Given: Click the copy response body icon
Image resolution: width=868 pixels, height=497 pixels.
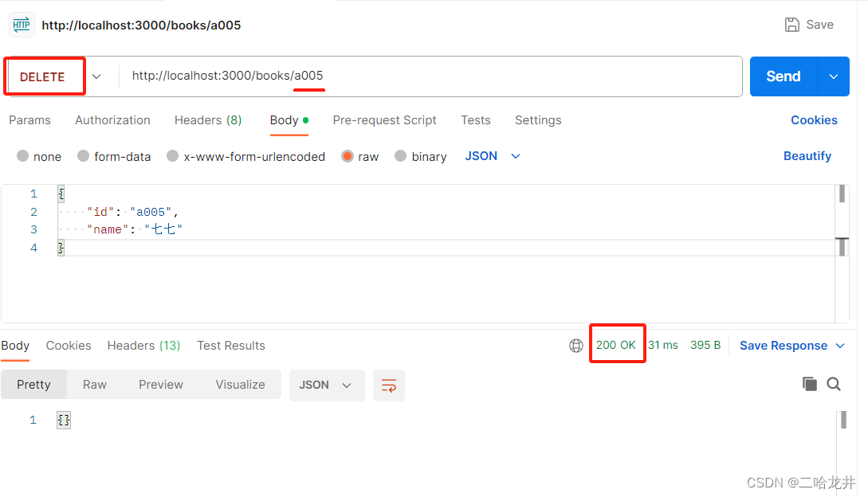Looking at the screenshot, I should coord(809,384).
